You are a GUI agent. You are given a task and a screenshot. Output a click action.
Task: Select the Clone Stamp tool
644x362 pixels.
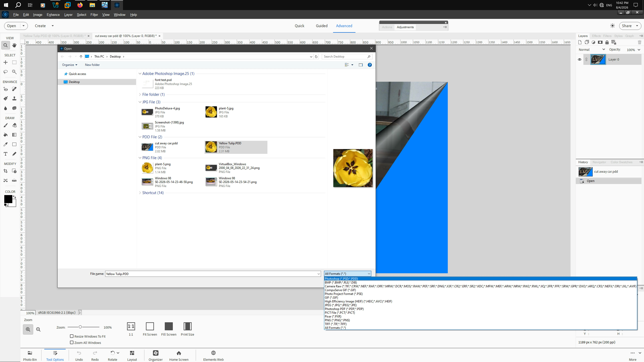(14, 99)
